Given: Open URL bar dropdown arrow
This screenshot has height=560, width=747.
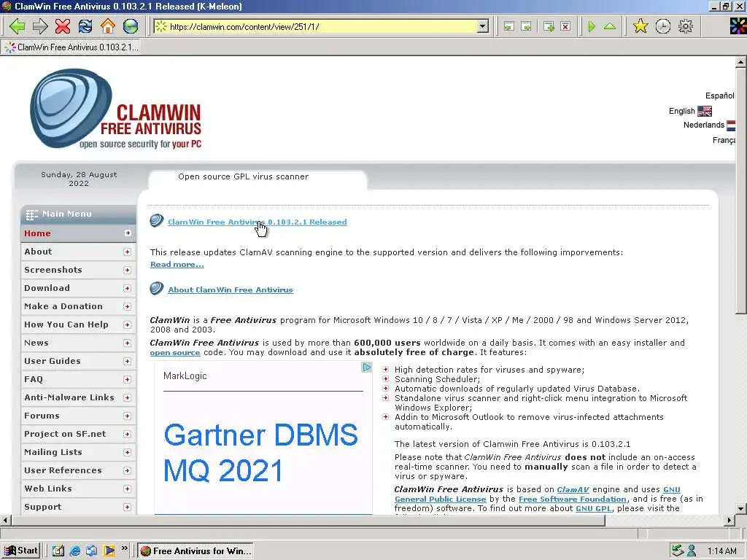Looking at the screenshot, I should [x=483, y=27].
